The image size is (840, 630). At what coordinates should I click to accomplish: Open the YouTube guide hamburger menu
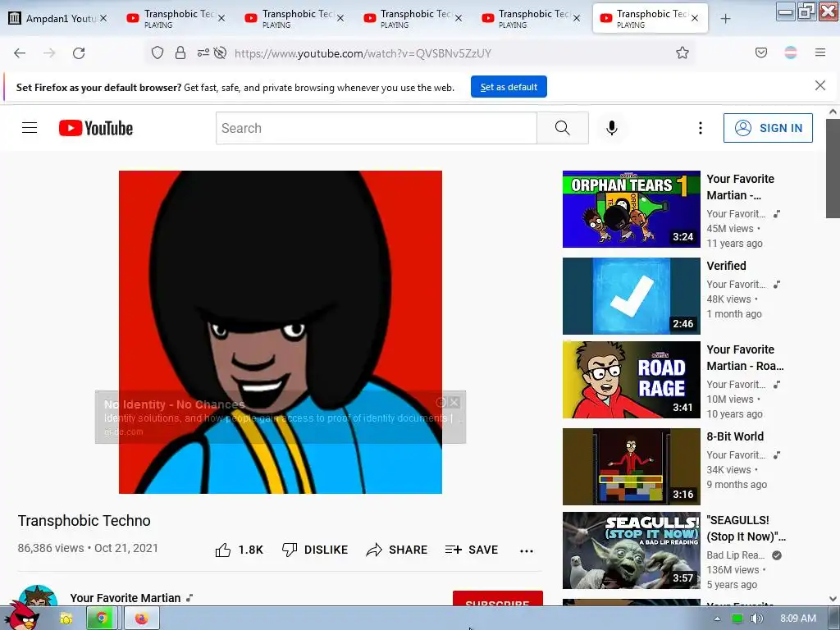(x=30, y=128)
